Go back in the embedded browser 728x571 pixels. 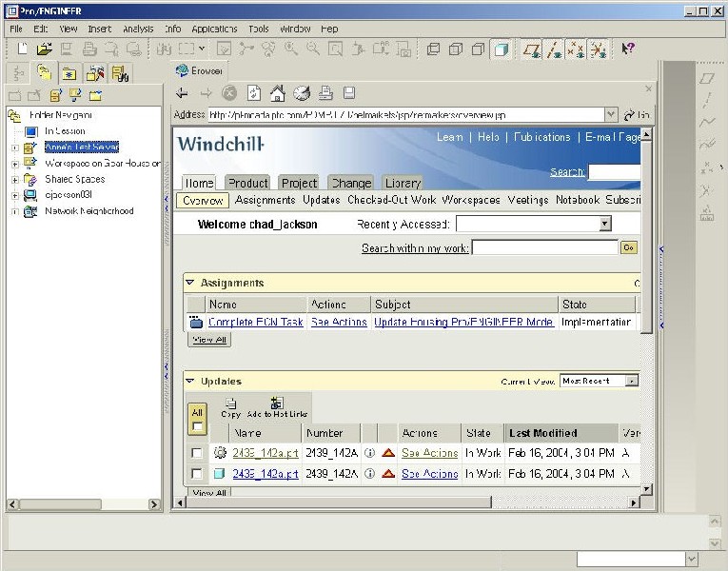point(182,93)
